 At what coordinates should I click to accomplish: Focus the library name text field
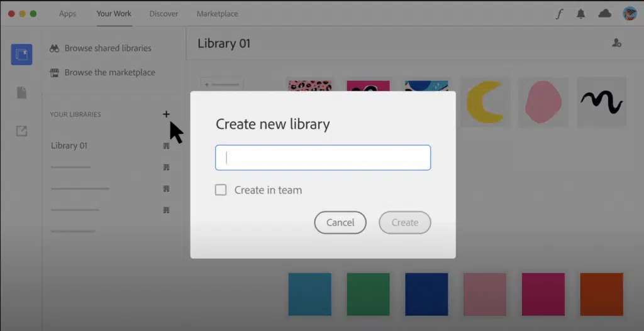323,158
